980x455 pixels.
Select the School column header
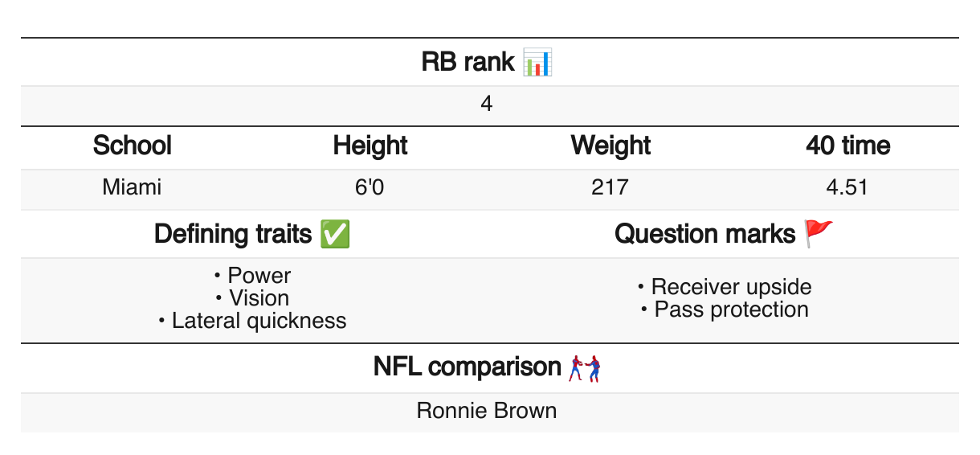tap(133, 146)
